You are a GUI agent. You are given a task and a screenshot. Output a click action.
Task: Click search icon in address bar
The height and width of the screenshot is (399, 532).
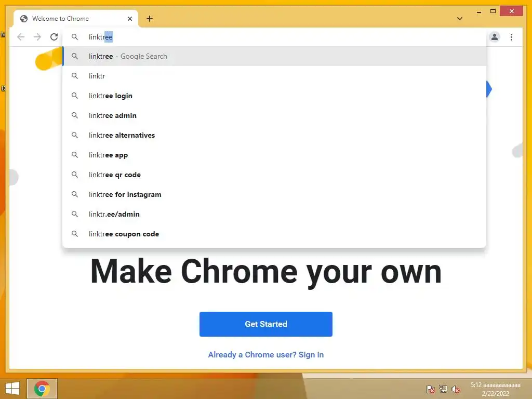tap(75, 37)
